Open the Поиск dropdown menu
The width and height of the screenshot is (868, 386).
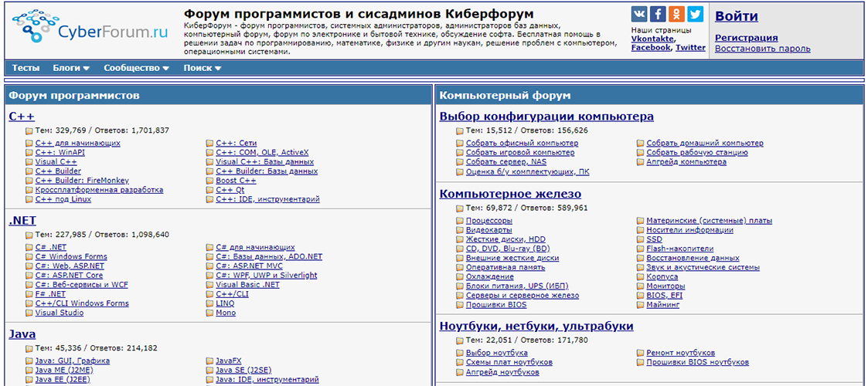(202, 68)
